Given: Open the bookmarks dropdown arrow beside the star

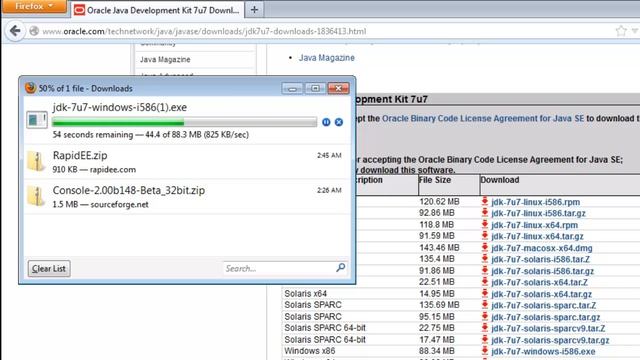Looking at the screenshot, I should 635,31.
